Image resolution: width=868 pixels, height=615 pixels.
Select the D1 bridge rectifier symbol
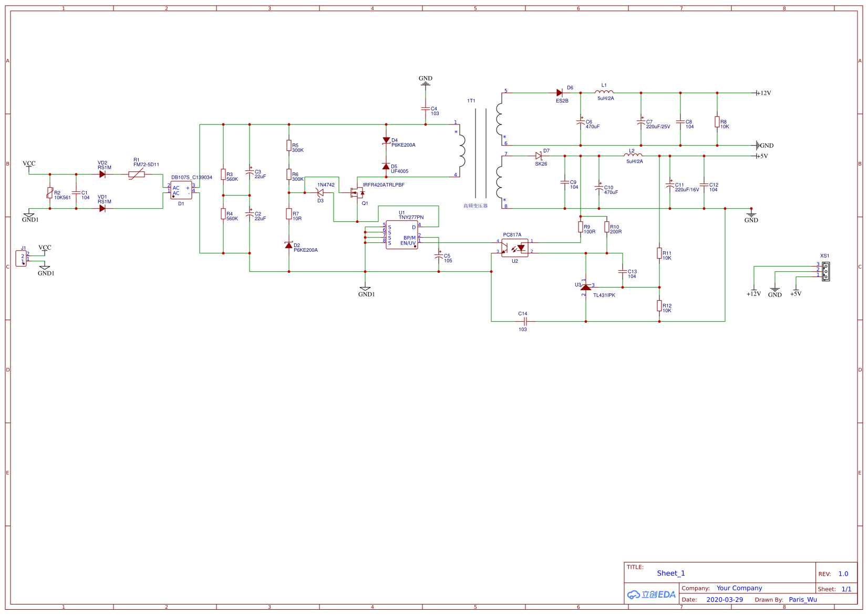tap(181, 190)
